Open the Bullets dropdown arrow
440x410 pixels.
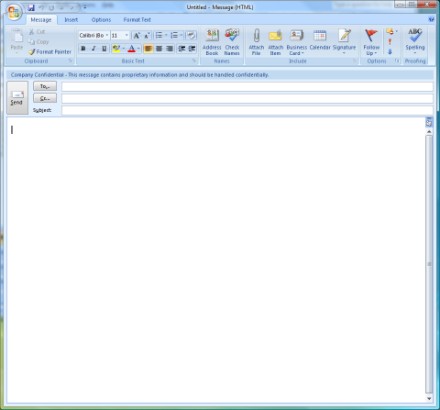pyautogui.click(x=166, y=35)
